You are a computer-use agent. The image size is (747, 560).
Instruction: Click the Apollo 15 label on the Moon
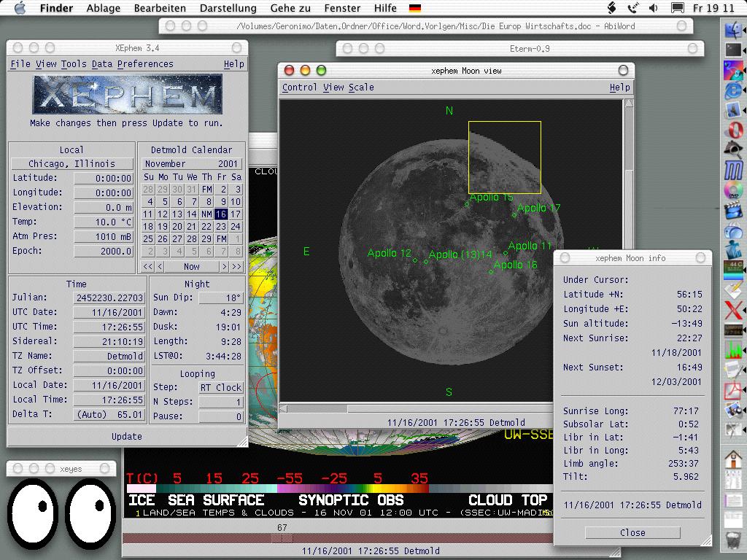click(491, 197)
